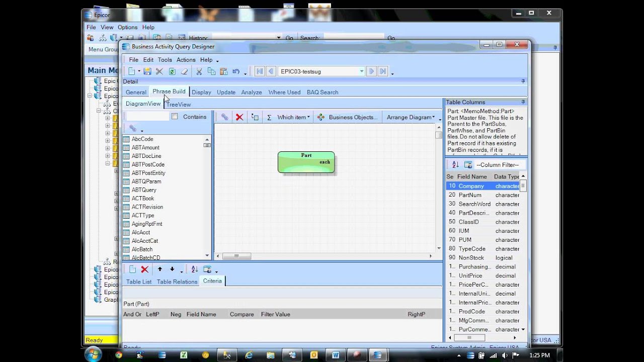
Task: Select the Part table box in diagram
Action: pos(306,162)
